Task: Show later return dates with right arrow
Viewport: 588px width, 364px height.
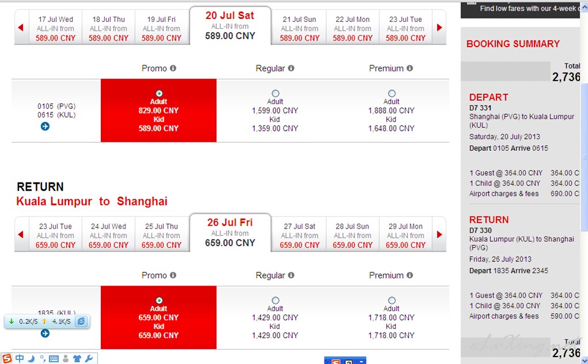Action: tap(439, 234)
